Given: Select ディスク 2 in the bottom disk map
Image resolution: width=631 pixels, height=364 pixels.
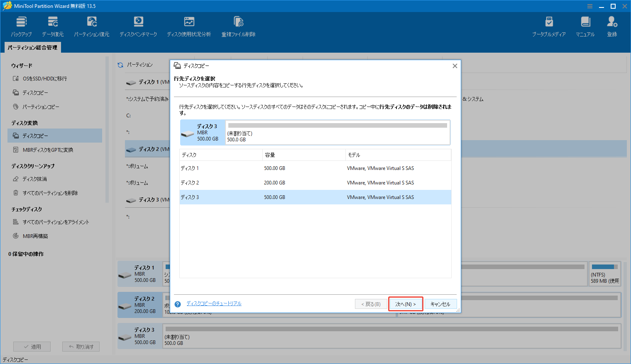Looking at the screenshot, I should point(139,305).
